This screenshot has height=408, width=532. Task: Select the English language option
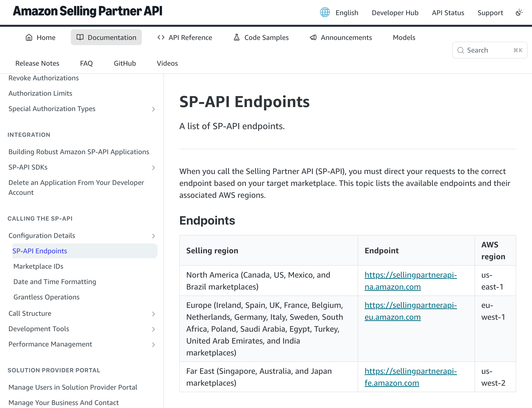347,13
